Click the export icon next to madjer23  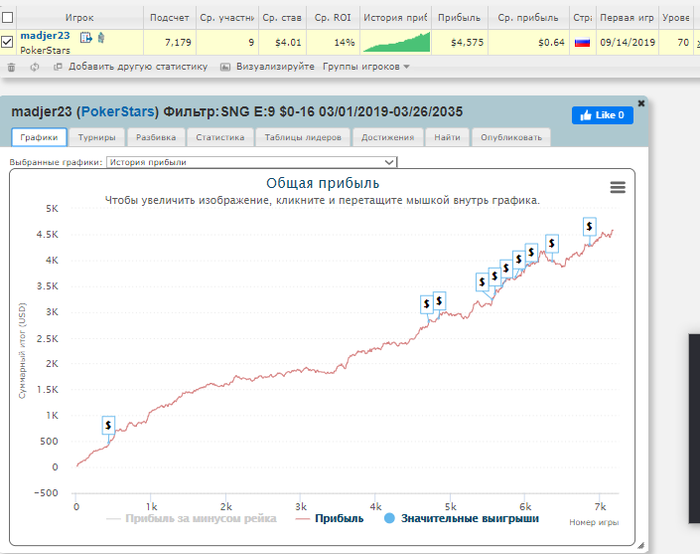point(86,37)
